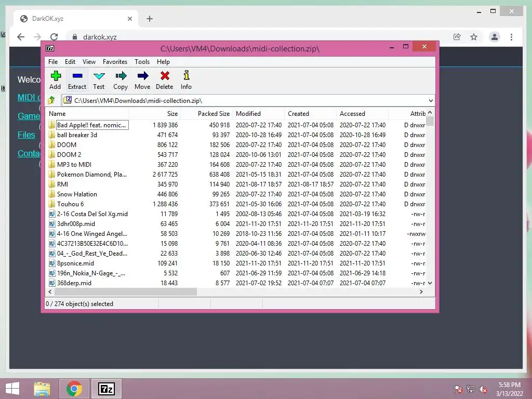Select the 368derp.mid file icon
The width and height of the screenshot is (532, 399).
tap(52, 283)
